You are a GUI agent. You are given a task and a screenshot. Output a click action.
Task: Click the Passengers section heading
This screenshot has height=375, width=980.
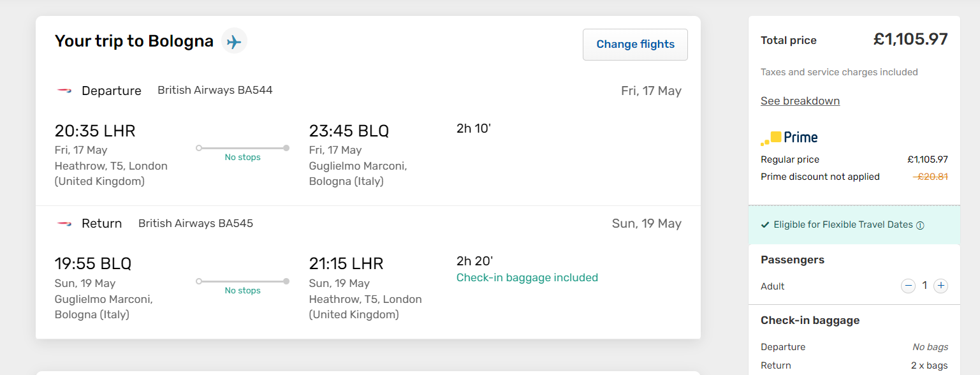tap(792, 260)
